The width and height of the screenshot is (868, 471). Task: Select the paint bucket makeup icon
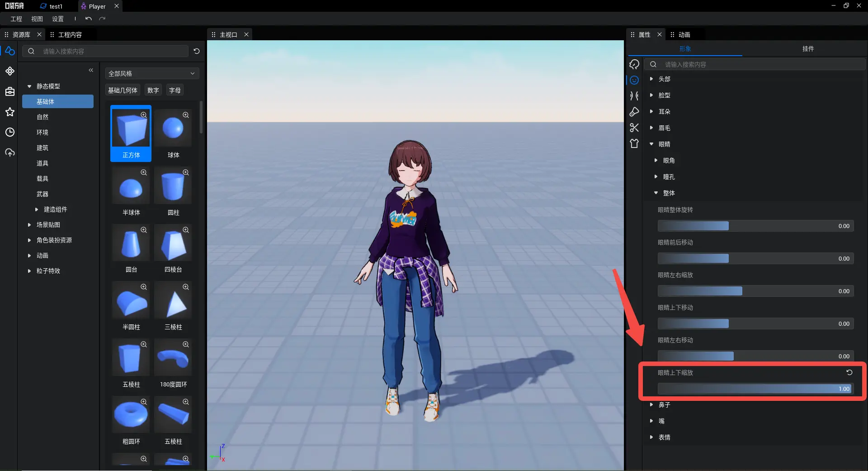click(x=634, y=112)
